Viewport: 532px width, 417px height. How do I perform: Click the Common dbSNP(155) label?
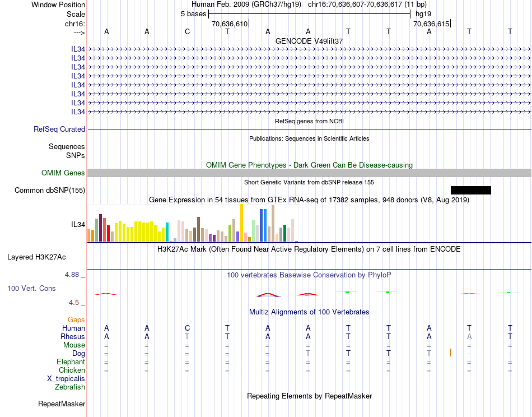pos(49,190)
